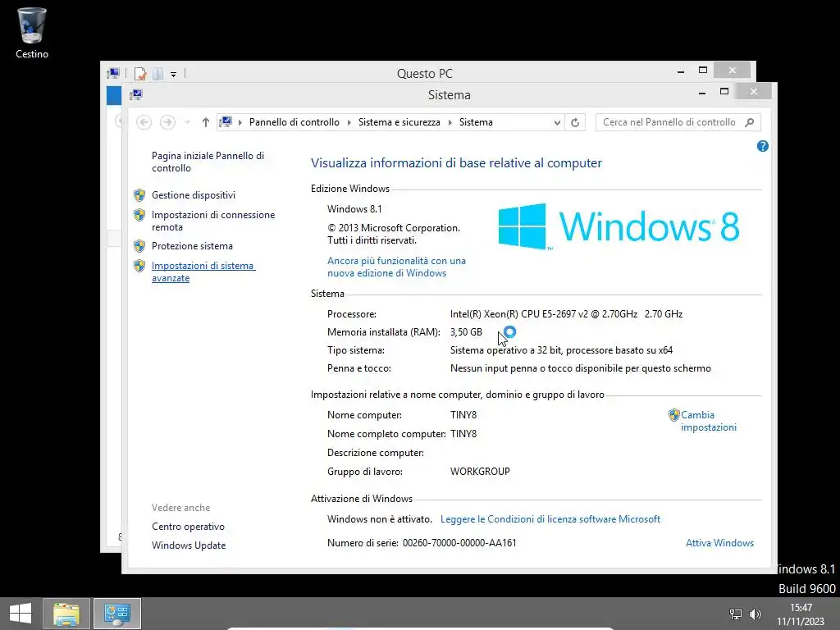The height and width of the screenshot is (630, 840).
Task: Open the network tray icon
Action: (x=736, y=614)
